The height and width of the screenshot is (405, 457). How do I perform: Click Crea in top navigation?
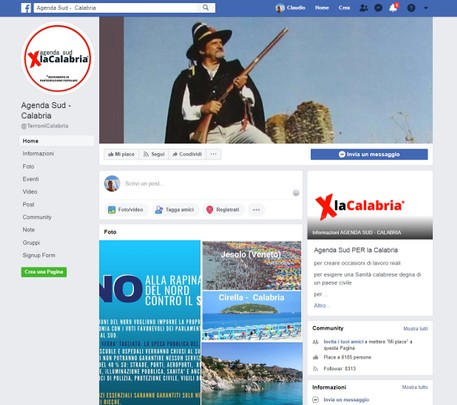click(344, 8)
